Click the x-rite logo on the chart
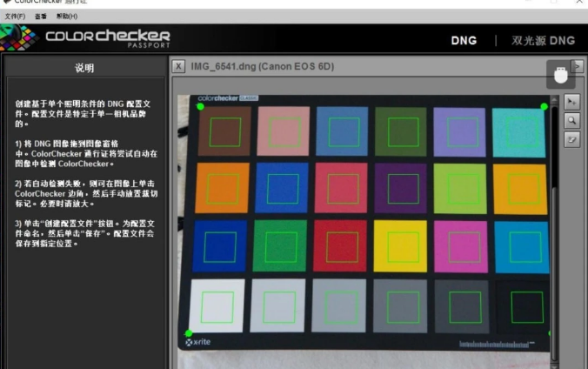 click(198, 342)
